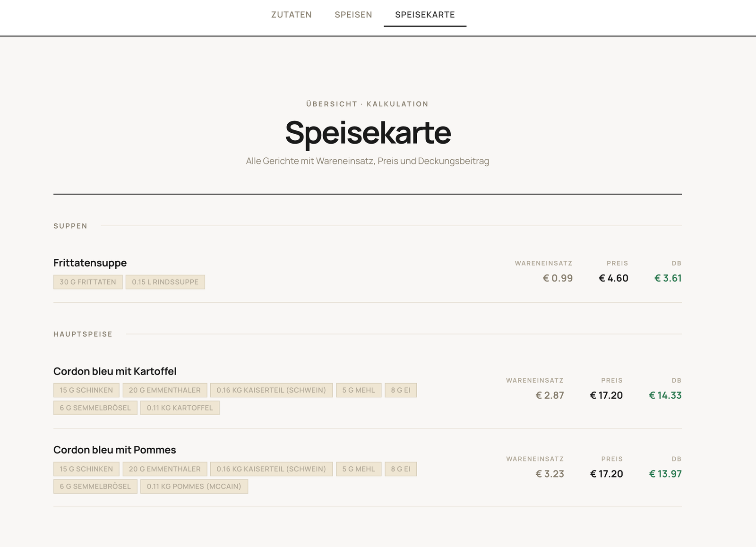Screen dimensions: 756x547
Task: Click Frittatensuppe Wareneinsatz value € 0.99
Action: [558, 278]
